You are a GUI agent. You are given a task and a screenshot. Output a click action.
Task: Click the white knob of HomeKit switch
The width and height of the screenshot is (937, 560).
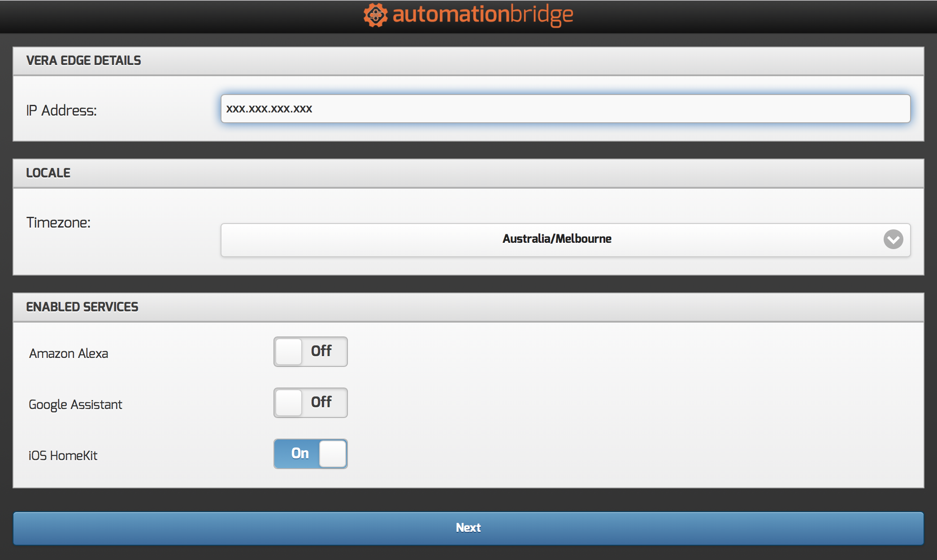[x=333, y=454]
